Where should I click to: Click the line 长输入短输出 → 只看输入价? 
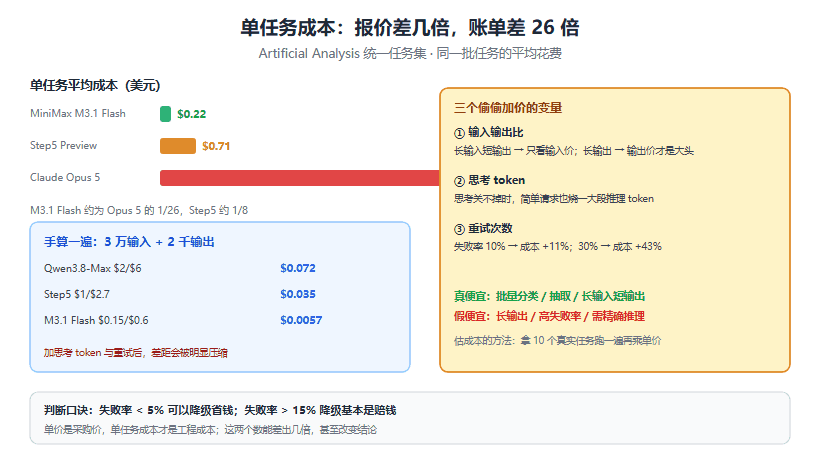click(x=574, y=151)
